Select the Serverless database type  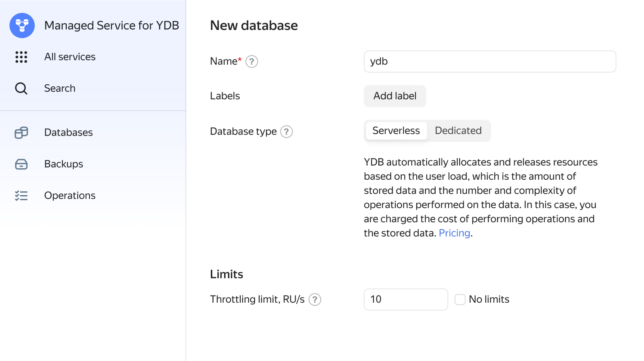396,131
